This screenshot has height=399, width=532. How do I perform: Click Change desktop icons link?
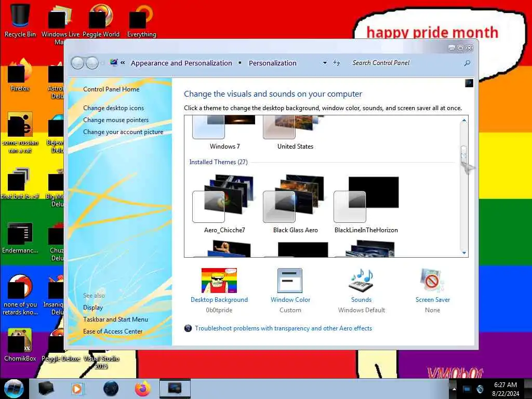[x=113, y=108]
